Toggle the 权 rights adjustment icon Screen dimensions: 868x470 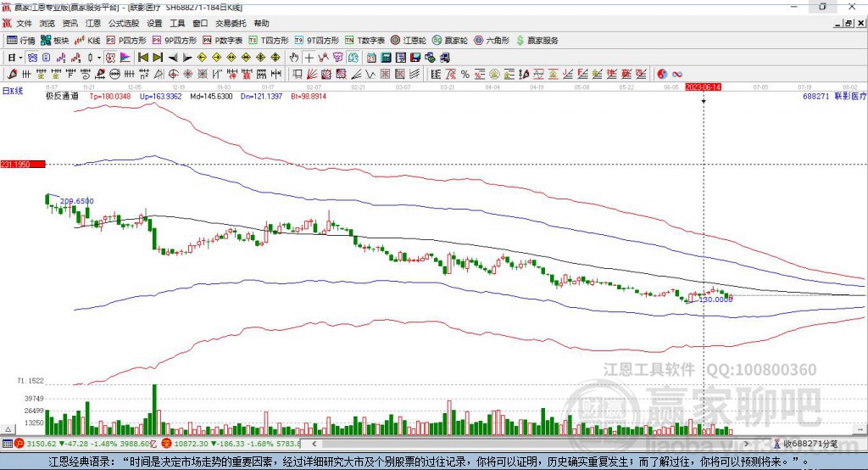coord(111,58)
